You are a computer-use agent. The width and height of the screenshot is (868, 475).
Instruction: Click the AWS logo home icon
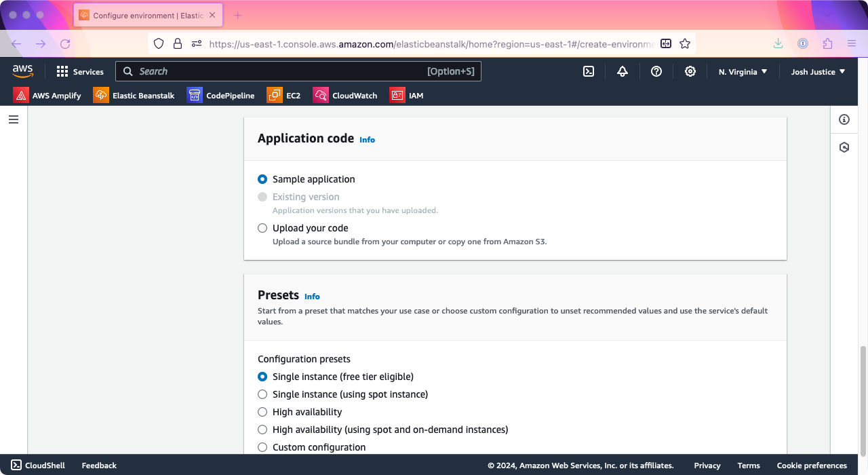[22, 71]
